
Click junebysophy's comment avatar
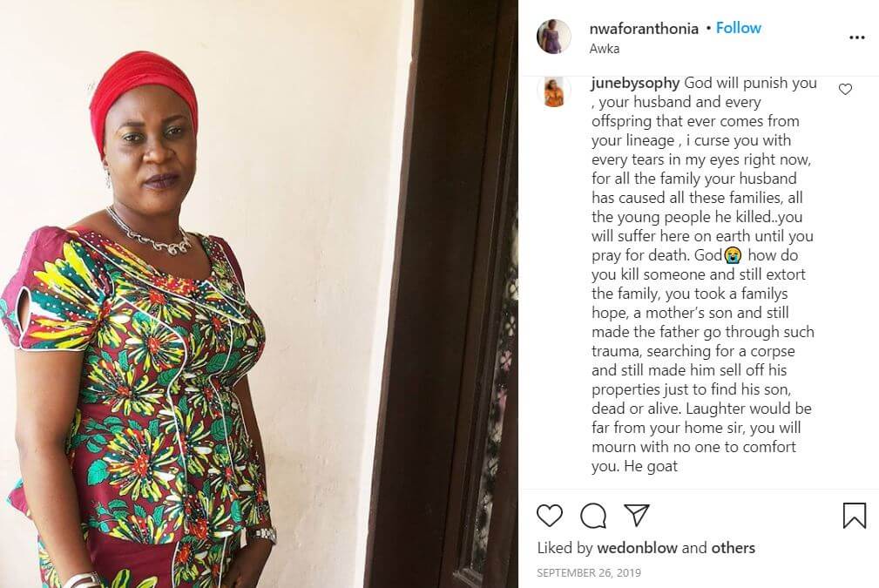coord(554,92)
